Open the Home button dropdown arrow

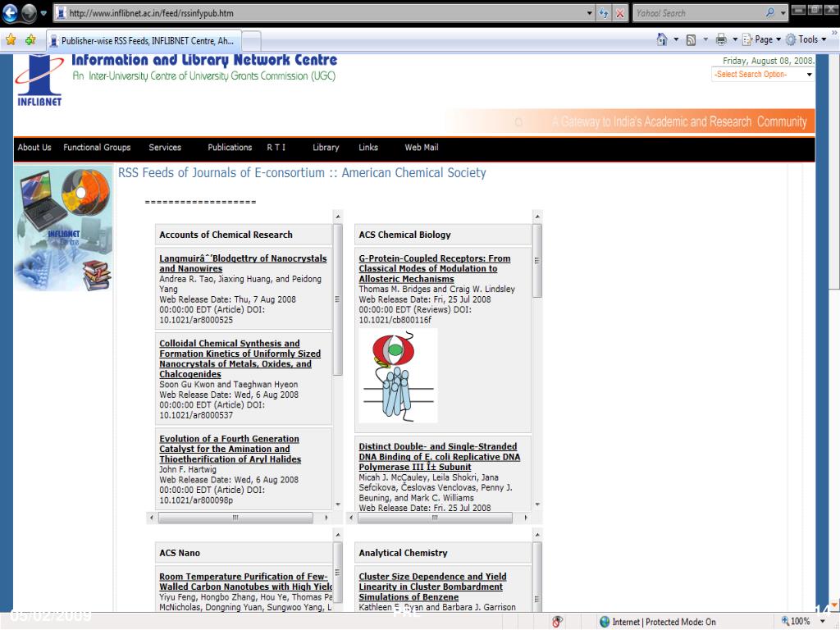676,39
